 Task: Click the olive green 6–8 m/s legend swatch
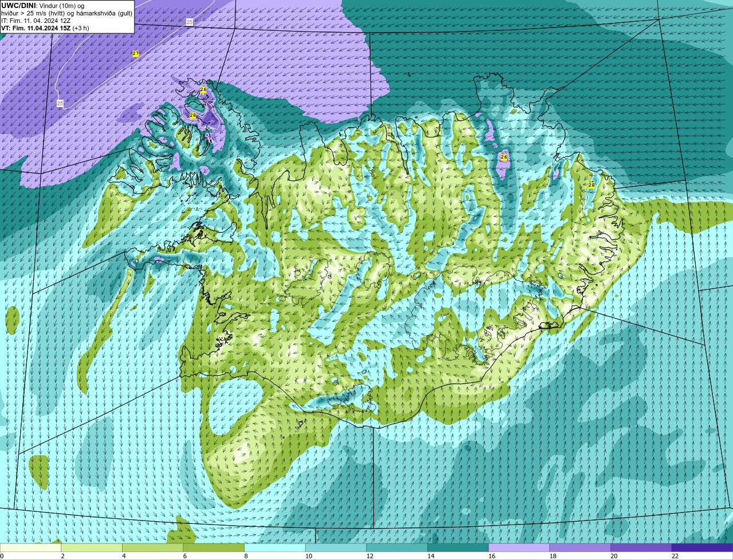click(214, 547)
